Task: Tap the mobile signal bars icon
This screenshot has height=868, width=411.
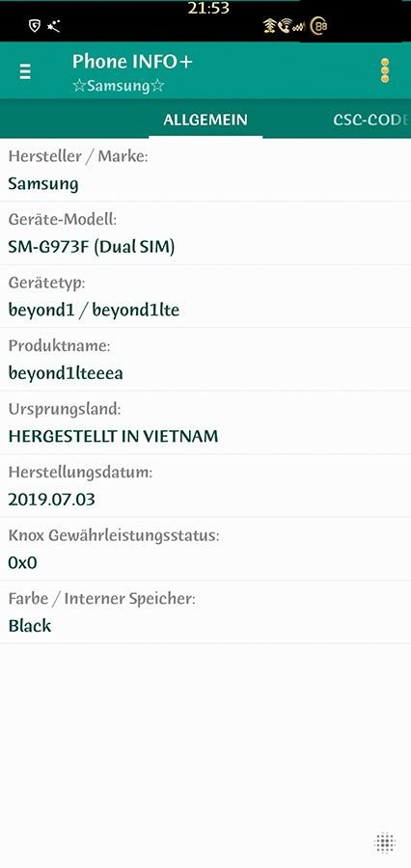Action: pos(300,27)
